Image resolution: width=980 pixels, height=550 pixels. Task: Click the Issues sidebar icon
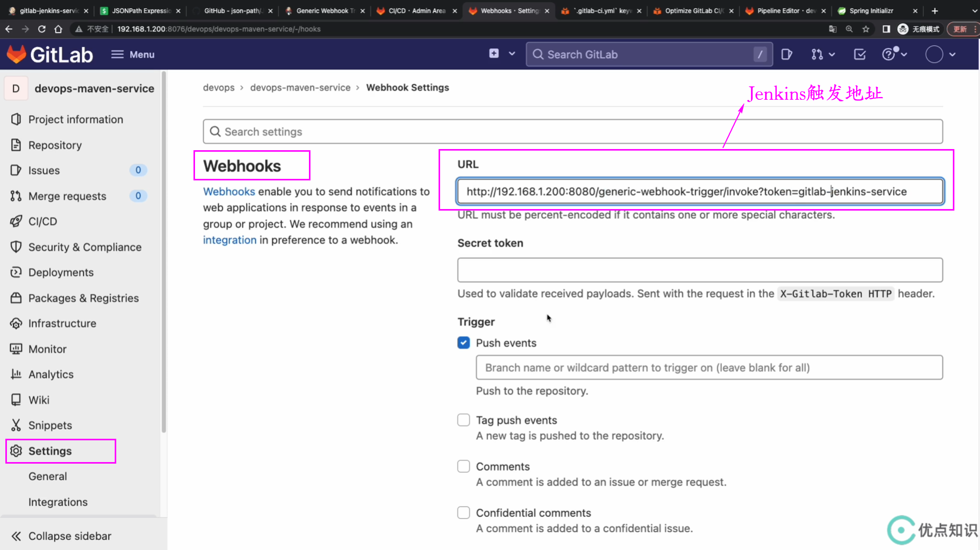16,170
